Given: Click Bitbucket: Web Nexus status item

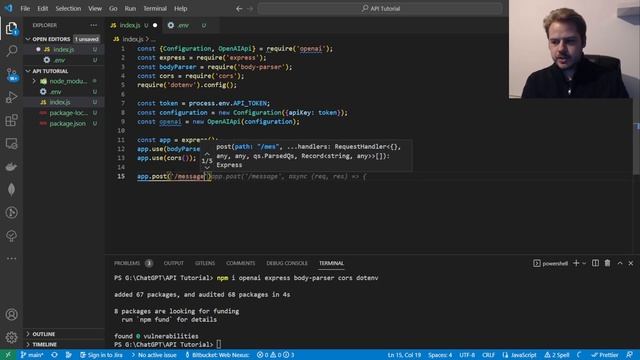Looking at the screenshot, I should point(218,355).
